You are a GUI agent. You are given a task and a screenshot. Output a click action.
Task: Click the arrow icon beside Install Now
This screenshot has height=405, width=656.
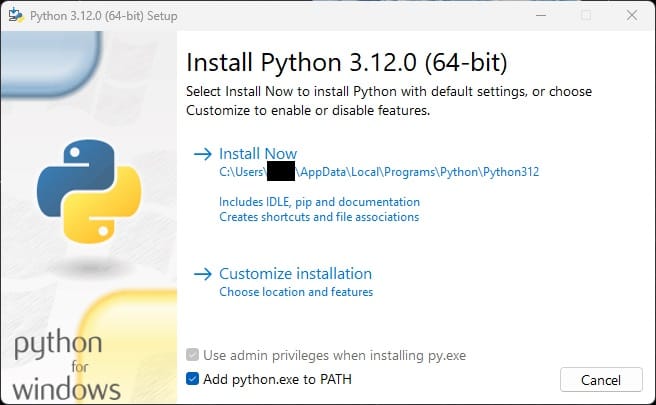coord(203,154)
